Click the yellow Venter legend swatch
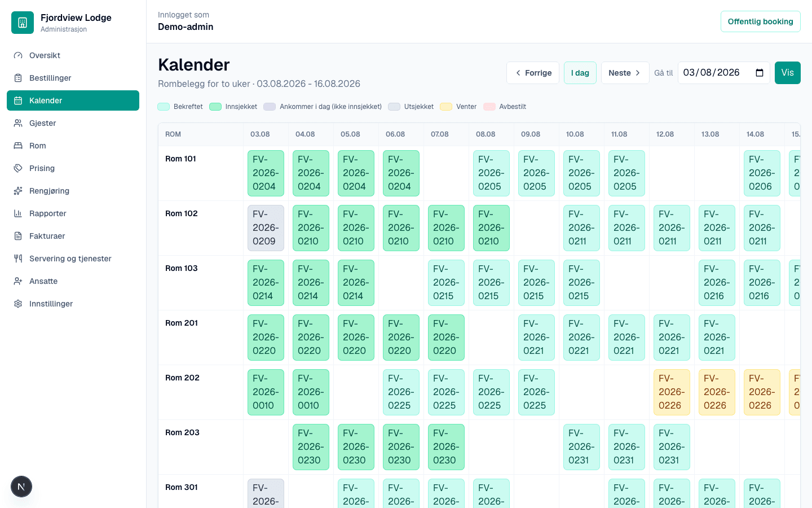Viewport: 812px width, 508px height. [446, 107]
